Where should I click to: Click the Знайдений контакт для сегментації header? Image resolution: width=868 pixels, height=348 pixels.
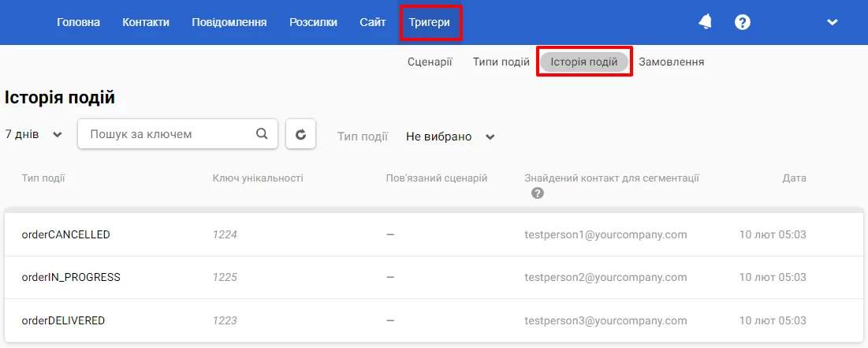pos(612,178)
